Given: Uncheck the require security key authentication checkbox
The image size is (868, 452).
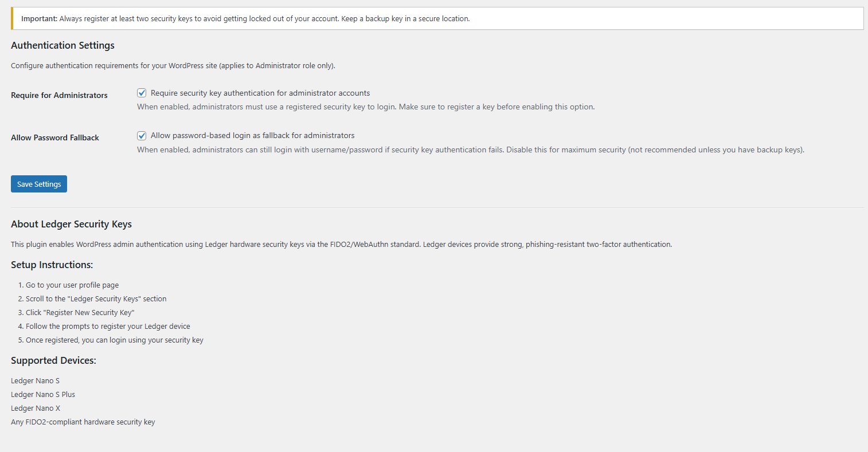Looking at the screenshot, I should click(x=142, y=93).
